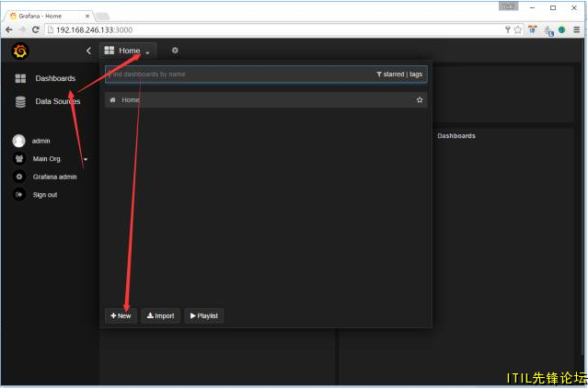Click the Sign out arrow icon
The image size is (588, 389).
coord(19,195)
